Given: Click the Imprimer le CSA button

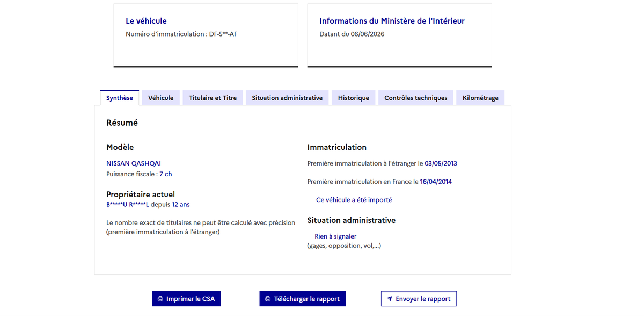Looking at the screenshot, I should pyautogui.click(x=186, y=299).
